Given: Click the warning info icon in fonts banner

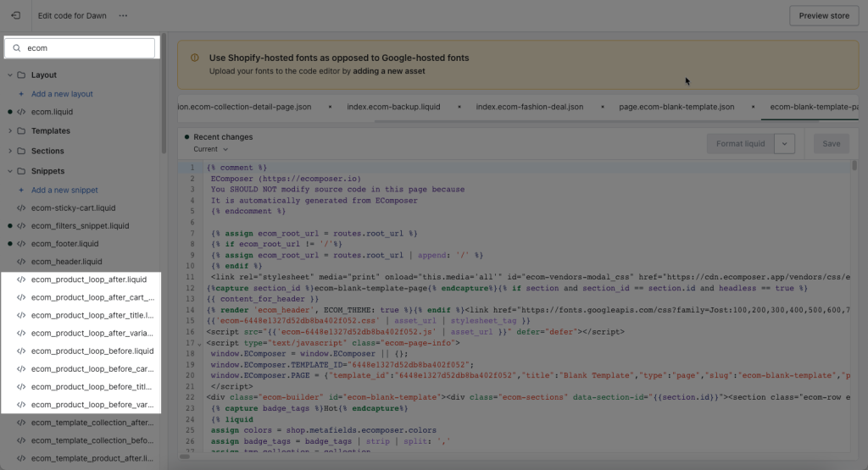Looking at the screenshot, I should pos(194,58).
